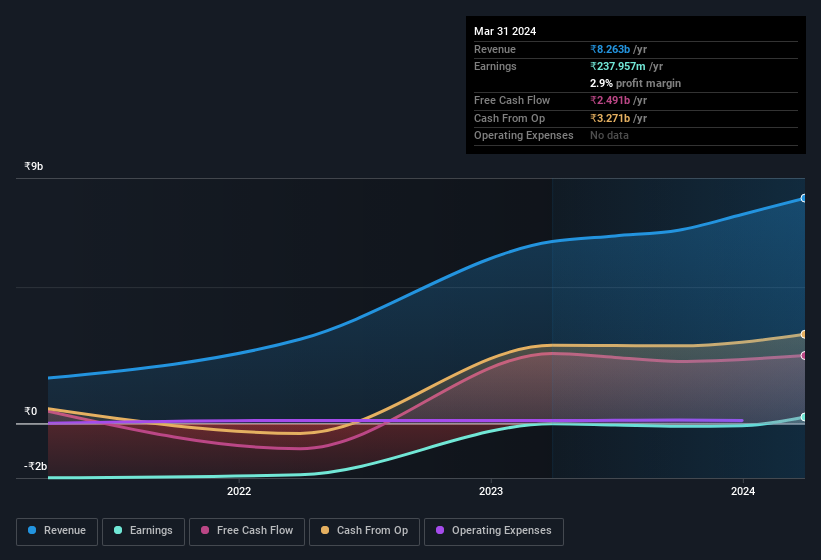Click the Cash From Op endpoint marker

804,334
